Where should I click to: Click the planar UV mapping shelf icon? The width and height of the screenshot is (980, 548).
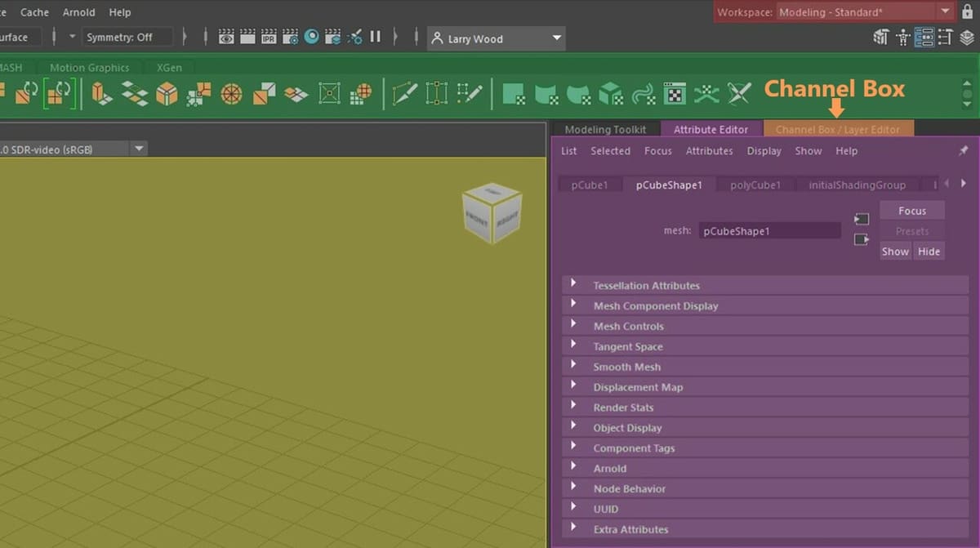click(x=514, y=94)
